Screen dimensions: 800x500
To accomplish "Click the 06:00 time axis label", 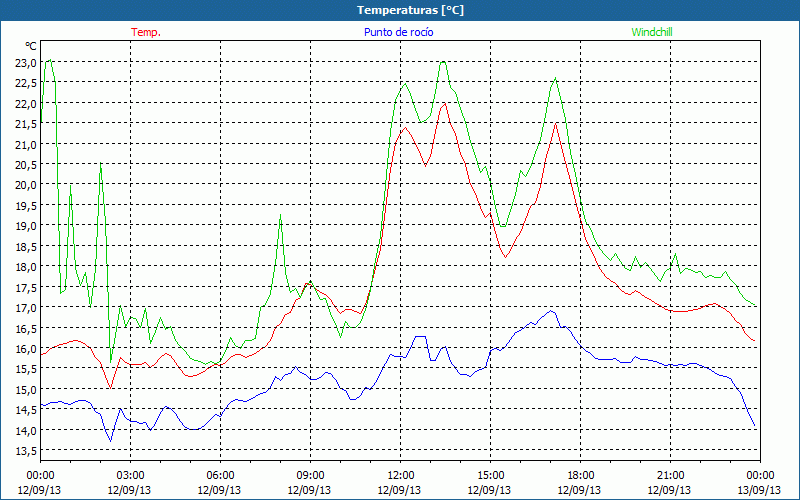I will coord(220,476).
